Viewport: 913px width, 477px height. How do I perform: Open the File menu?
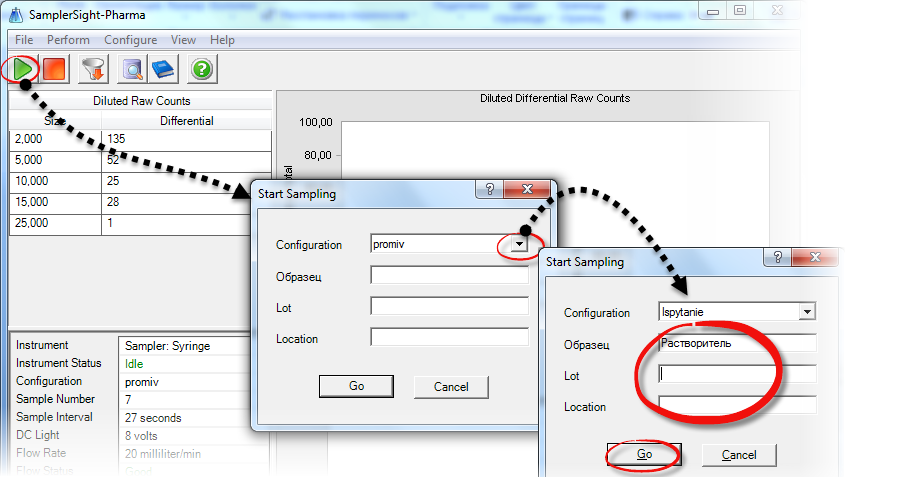[x=24, y=40]
